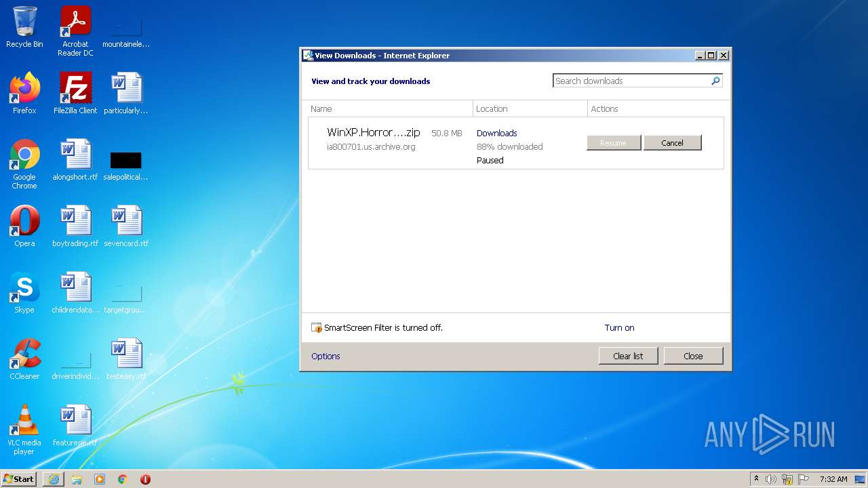Screen dimensions: 868x488
Task: Click the network tray icon
Action: point(787,479)
